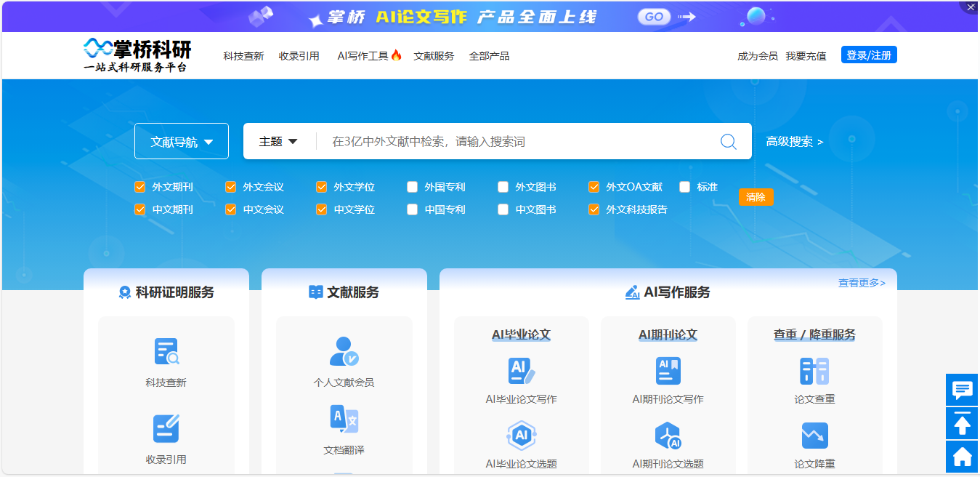Check the 中文图书 checkbox
980x477 pixels.
(x=503, y=209)
